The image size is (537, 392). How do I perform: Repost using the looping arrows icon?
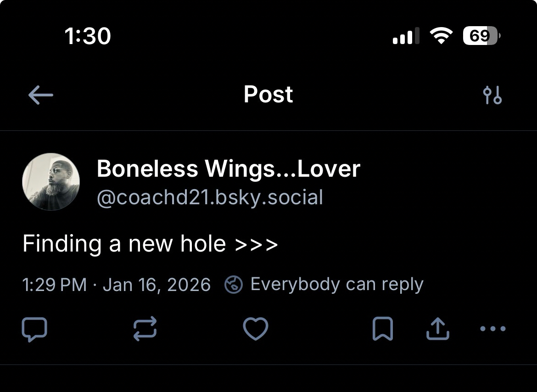point(145,329)
